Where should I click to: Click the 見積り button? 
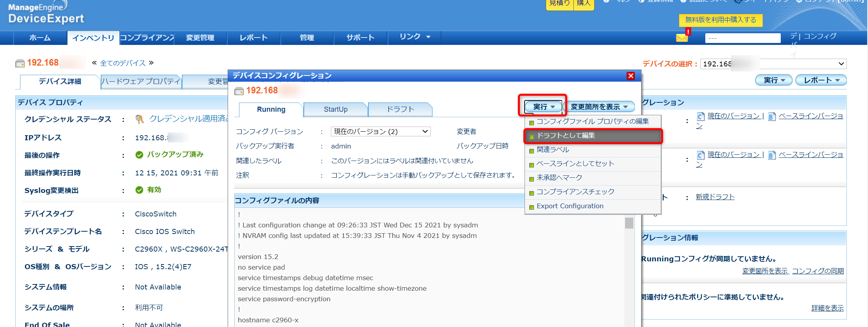(559, 4)
